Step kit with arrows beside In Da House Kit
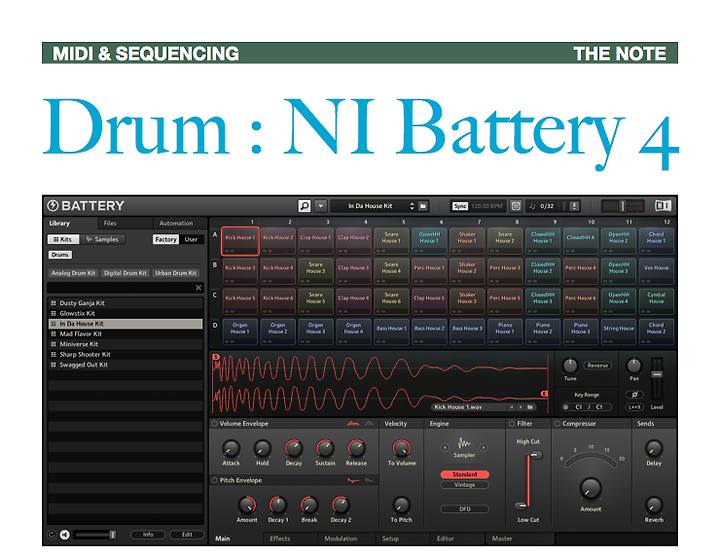The height and width of the screenshot is (558, 720). pos(411,206)
